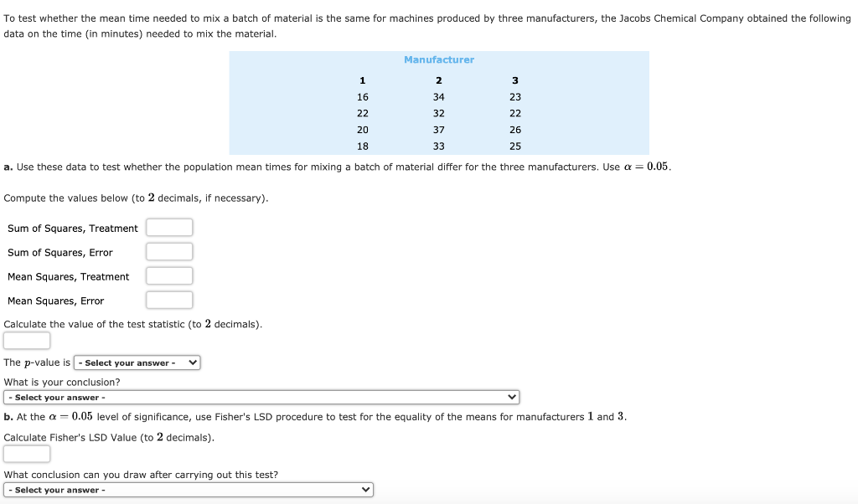Click the chevron on the p-value selector
Viewport: 858px width, 504px height.
[x=191, y=363]
